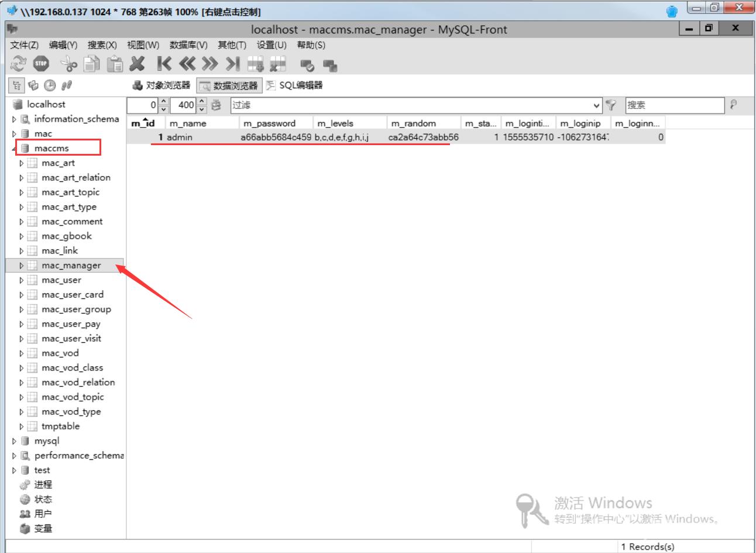Click the insert row grid icon
Image resolution: width=756 pixels, height=553 pixels.
tap(256, 64)
